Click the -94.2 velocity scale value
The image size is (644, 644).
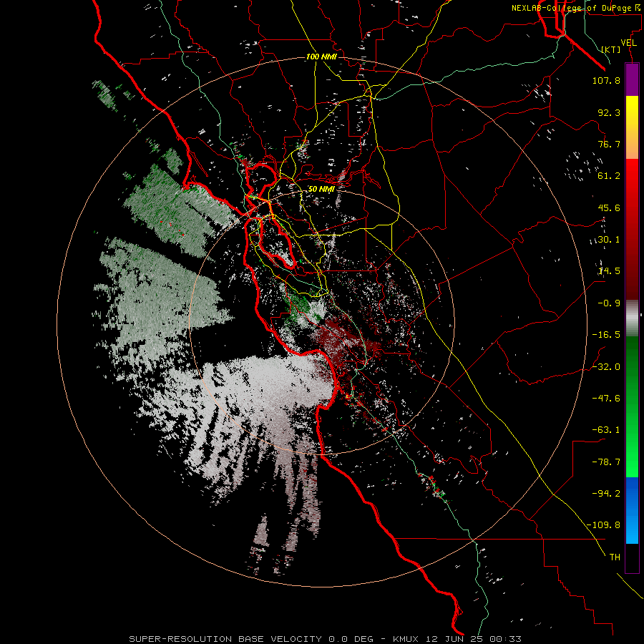pyautogui.click(x=606, y=494)
